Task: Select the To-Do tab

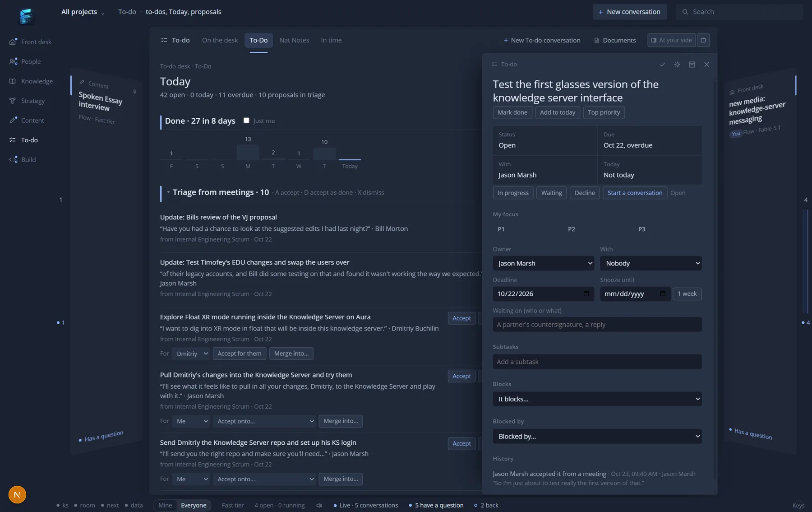Action: click(x=258, y=40)
